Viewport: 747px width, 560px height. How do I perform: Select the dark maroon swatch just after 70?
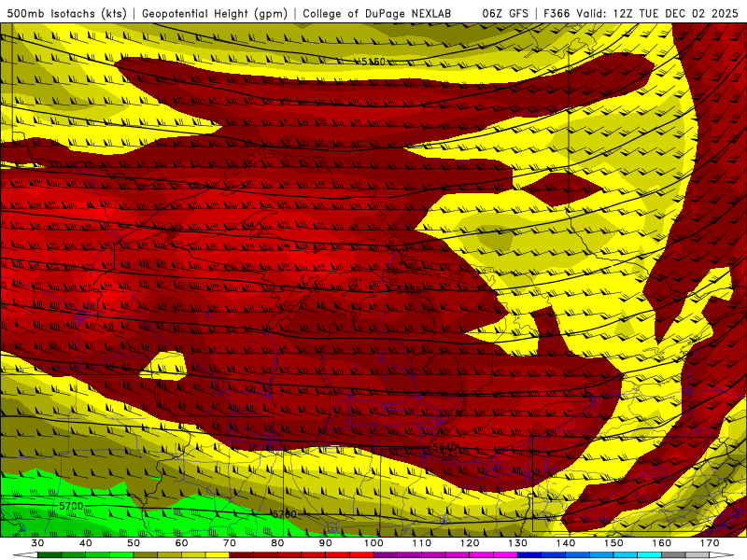242,555
